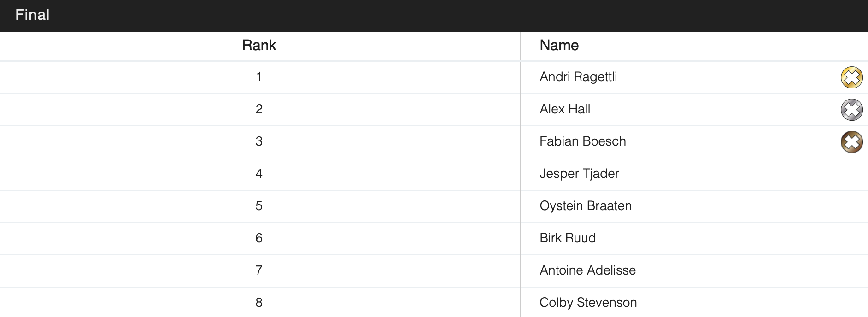
Task: Select the Final section header
Action: [32, 15]
